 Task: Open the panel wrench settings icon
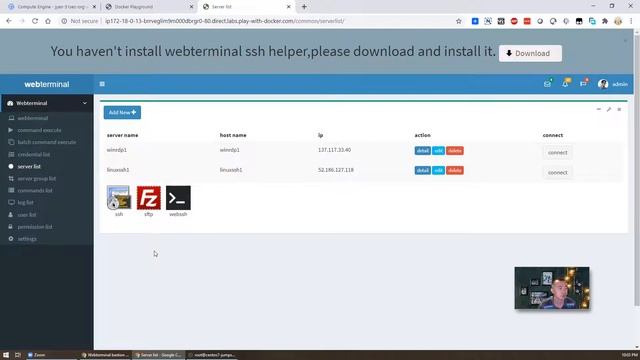tap(609, 109)
